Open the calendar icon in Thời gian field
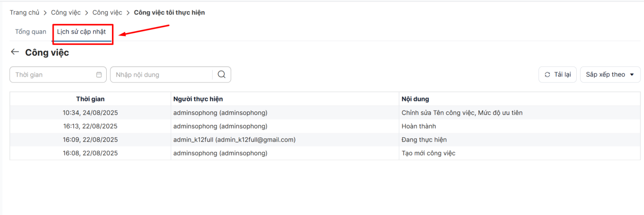Image resolution: width=644 pixels, height=215 pixels. tap(99, 74)
